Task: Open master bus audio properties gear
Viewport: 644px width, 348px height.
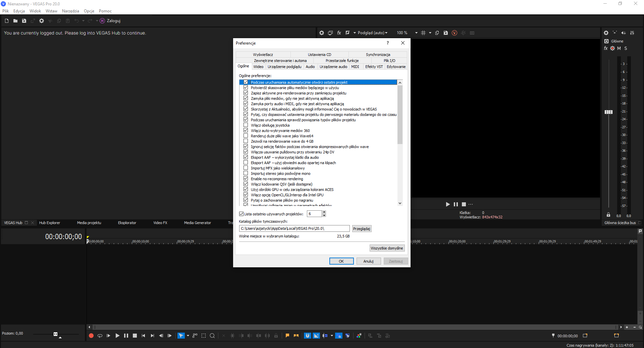Action: pyautogui.click(x=606, y=33)
